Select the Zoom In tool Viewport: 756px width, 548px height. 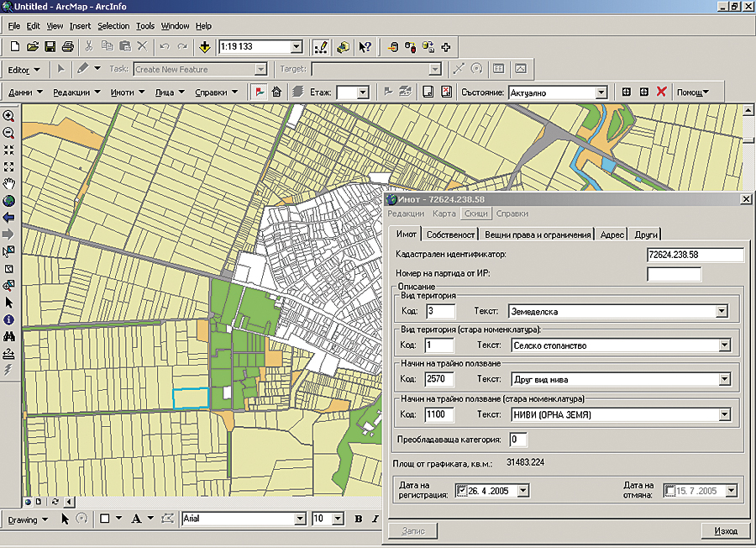coord(9,116)
